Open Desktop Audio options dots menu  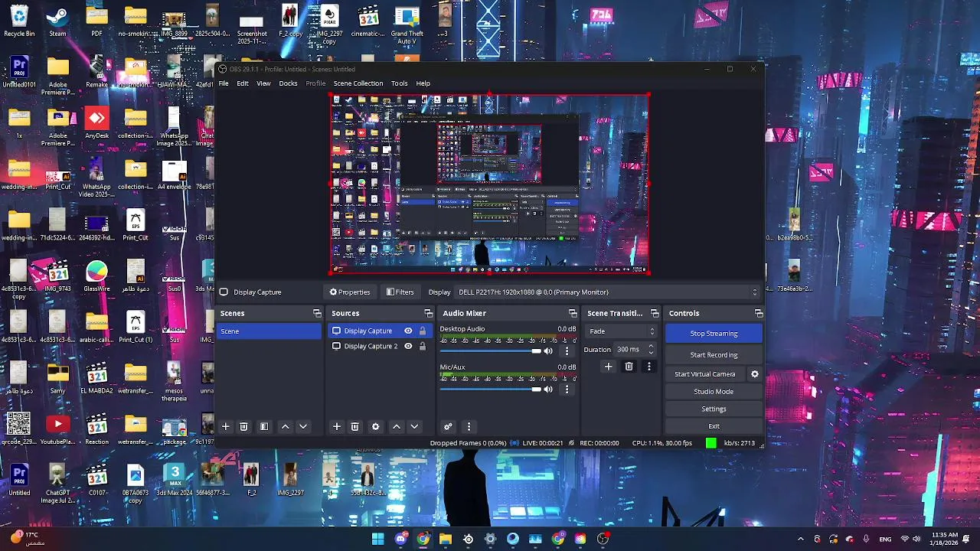(567, 351)
